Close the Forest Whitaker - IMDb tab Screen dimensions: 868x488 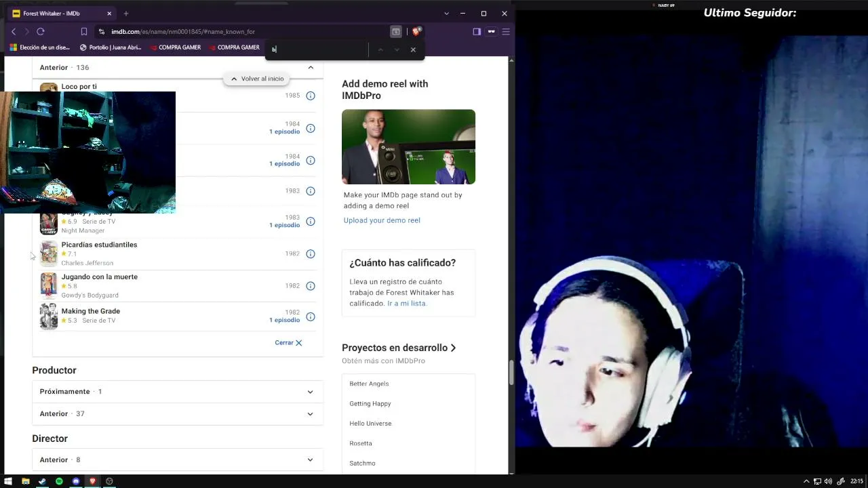point(109,14)
